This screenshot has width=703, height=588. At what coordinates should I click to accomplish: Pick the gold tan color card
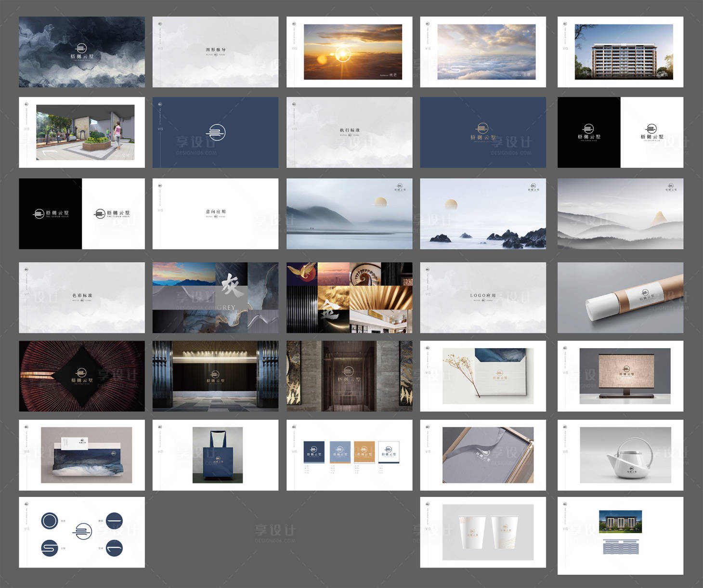pos(364,452)
